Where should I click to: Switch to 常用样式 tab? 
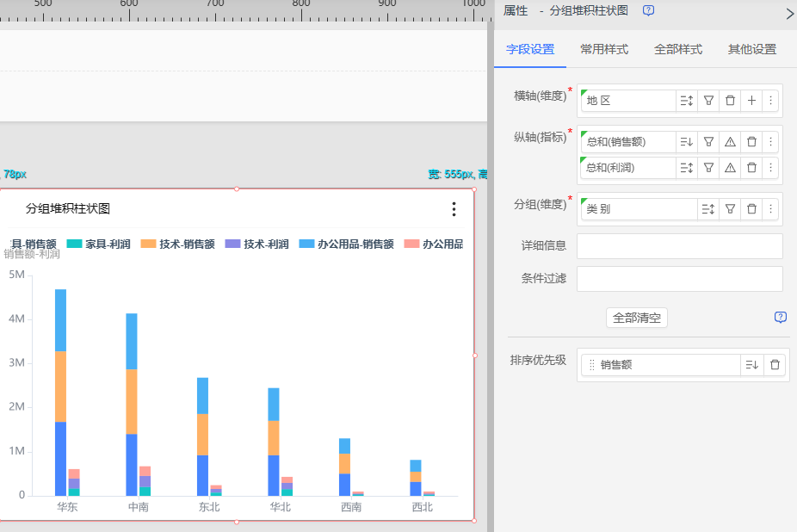click(x=604, y=50)
